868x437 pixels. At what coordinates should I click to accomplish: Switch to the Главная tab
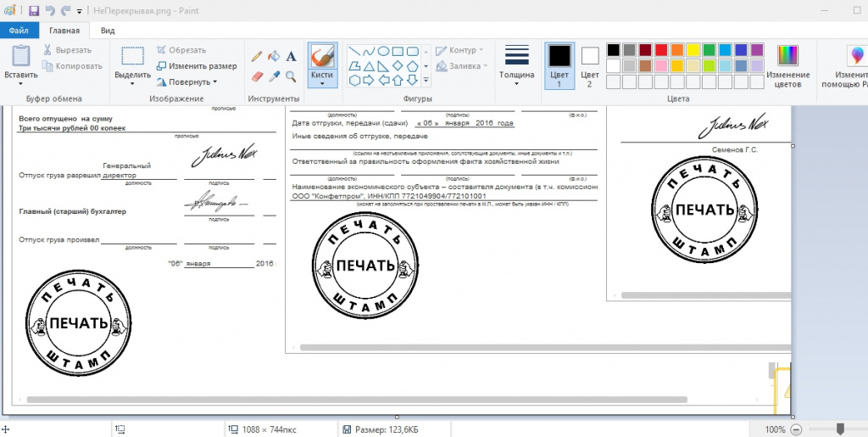click(x=64, y=31)
